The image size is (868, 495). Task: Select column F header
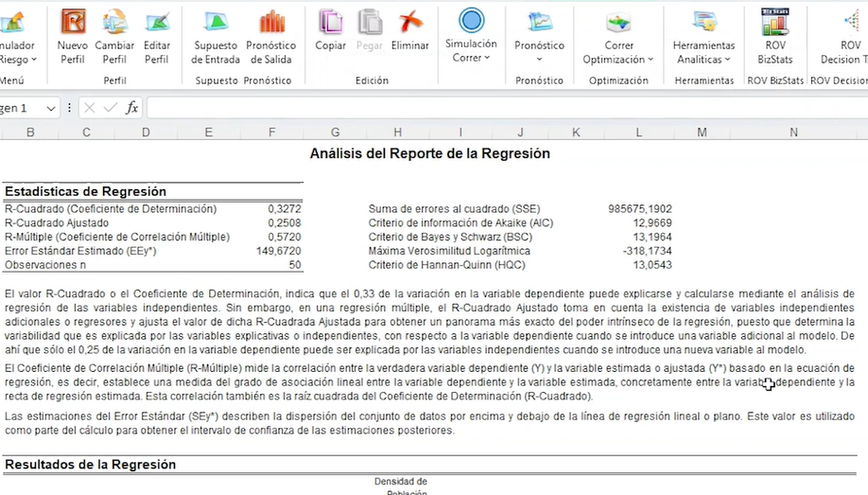tap(271, 133)
